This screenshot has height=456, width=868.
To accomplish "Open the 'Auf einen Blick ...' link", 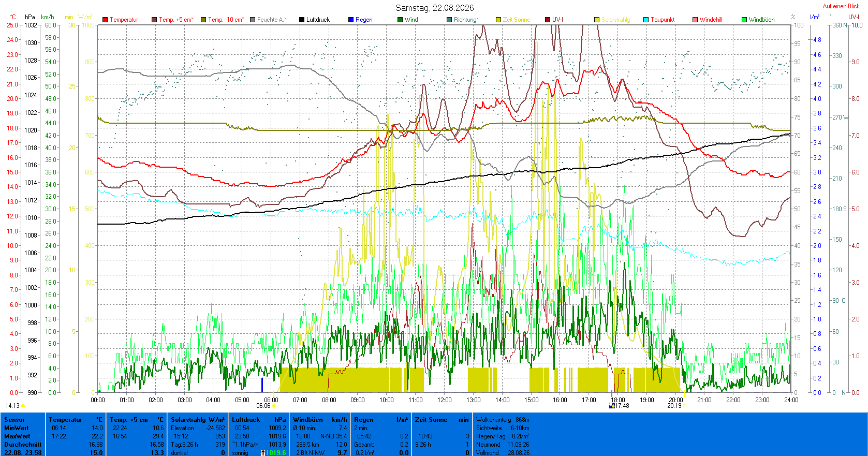I will 843,6.
